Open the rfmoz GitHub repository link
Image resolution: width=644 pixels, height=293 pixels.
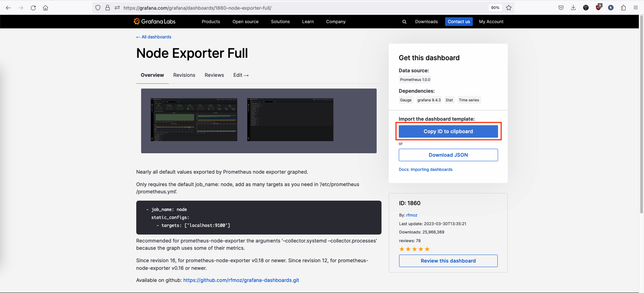[x=241, y=280]
